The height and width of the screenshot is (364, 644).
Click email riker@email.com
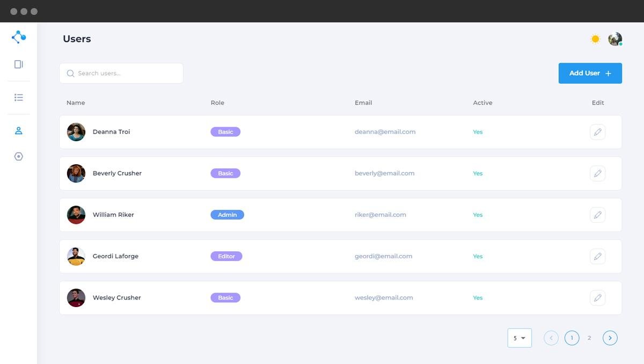[380, 215]
